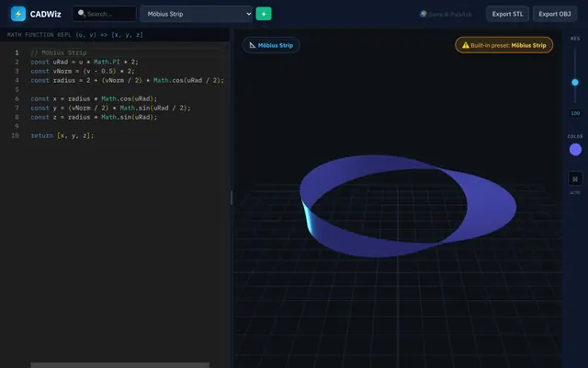Export the model as STL
The image size is (588, 368).
pos(507,14)
